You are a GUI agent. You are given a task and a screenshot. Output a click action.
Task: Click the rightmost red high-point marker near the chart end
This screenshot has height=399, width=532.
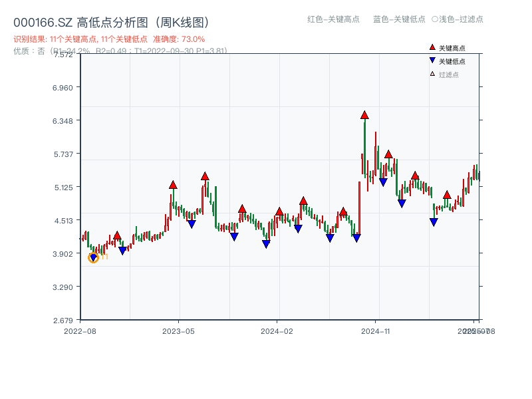click(446, 194)
